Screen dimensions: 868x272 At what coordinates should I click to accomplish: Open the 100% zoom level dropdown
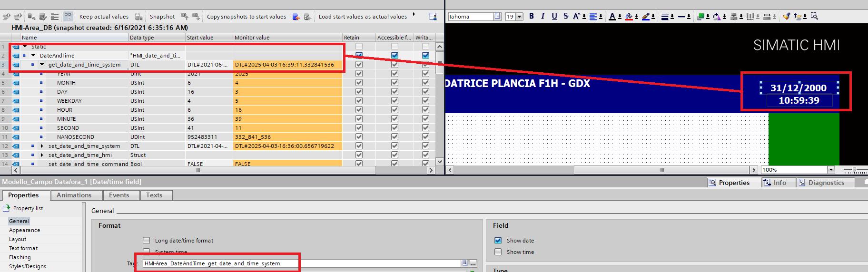click(831, 170)
